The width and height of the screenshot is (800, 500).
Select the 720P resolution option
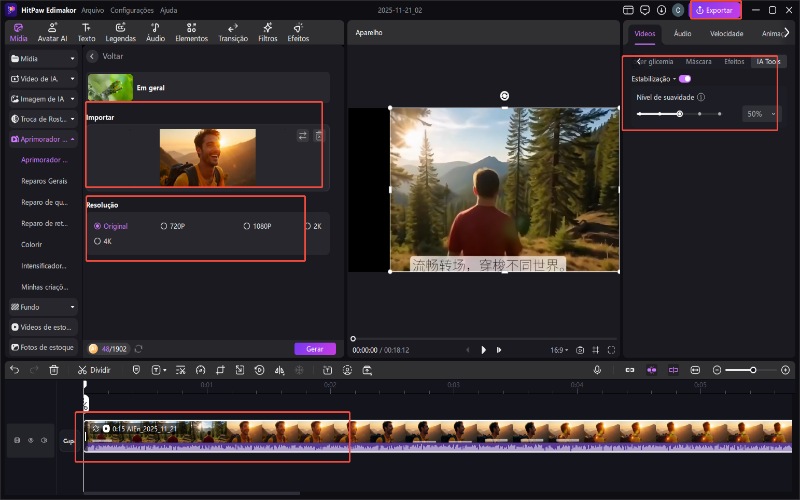coord(172,226)
